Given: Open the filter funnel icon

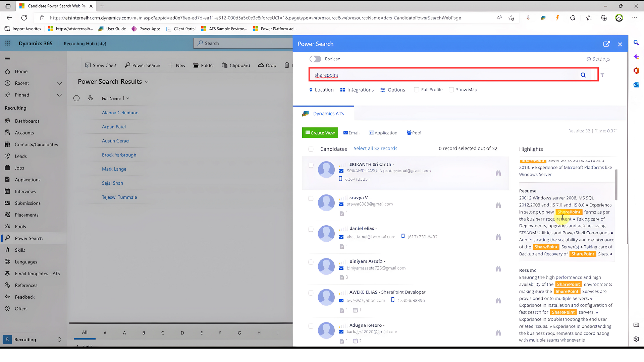Looking at the screenshot, I should pyautogui.click(x=602, y=75).
